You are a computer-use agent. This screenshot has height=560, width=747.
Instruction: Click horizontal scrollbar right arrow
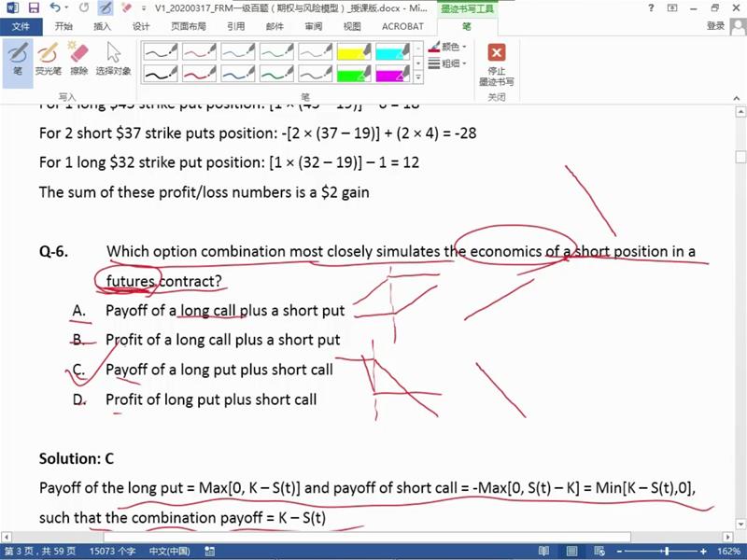pos(727,538)
